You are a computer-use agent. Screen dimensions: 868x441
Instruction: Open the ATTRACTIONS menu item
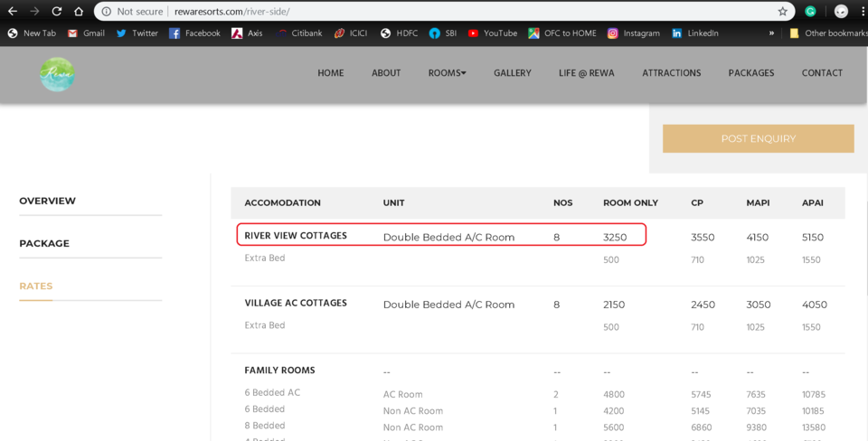[671, 73]
